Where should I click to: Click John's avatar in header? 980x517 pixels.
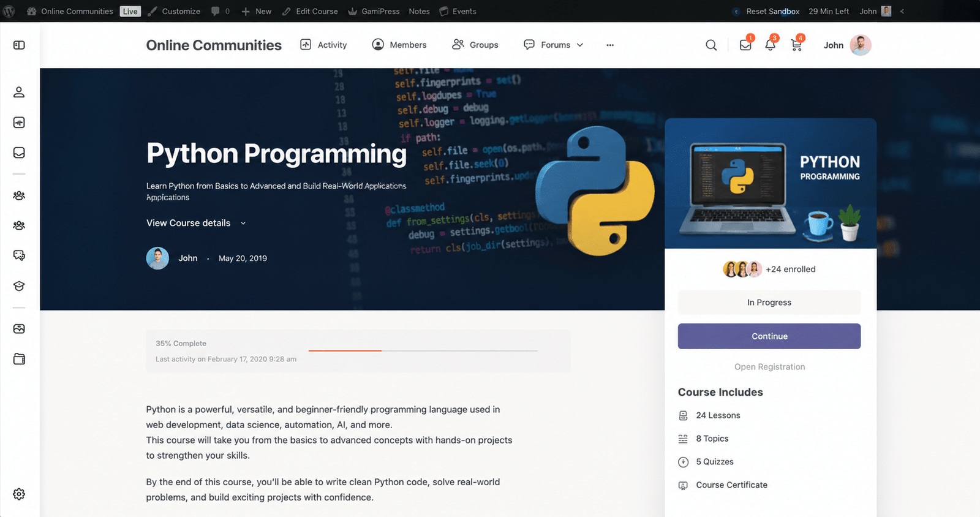click(861, 45)
